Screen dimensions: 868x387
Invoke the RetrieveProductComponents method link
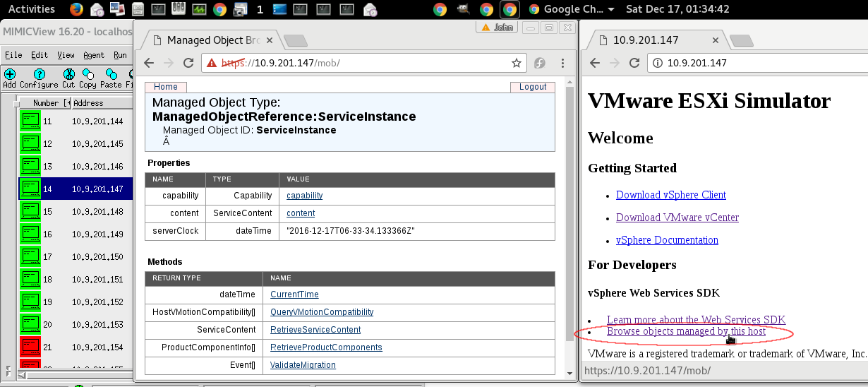326,347
